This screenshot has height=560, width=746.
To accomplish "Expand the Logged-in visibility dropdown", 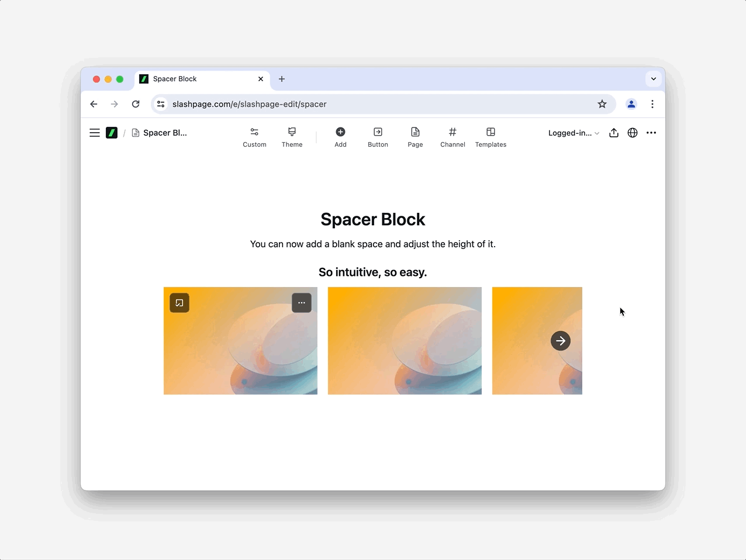I will (574, 133).
